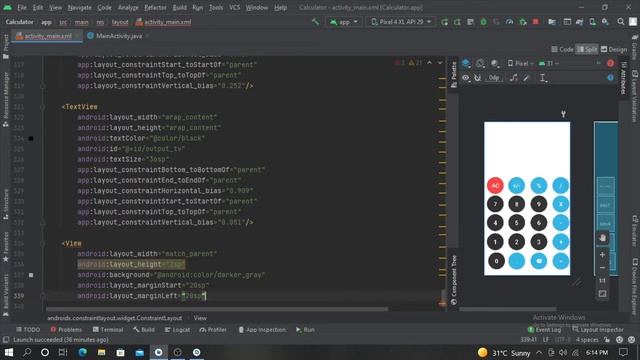Click the Infer Constraints wand icon
Viewport: 640px width, 360px height.
pyautogui.click(x=527, y=78)
